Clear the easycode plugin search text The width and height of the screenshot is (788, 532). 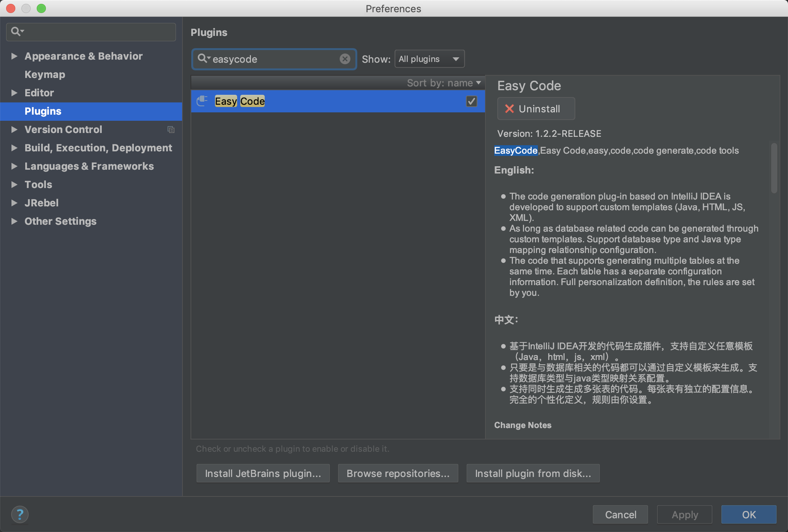(x=345, y=59)
